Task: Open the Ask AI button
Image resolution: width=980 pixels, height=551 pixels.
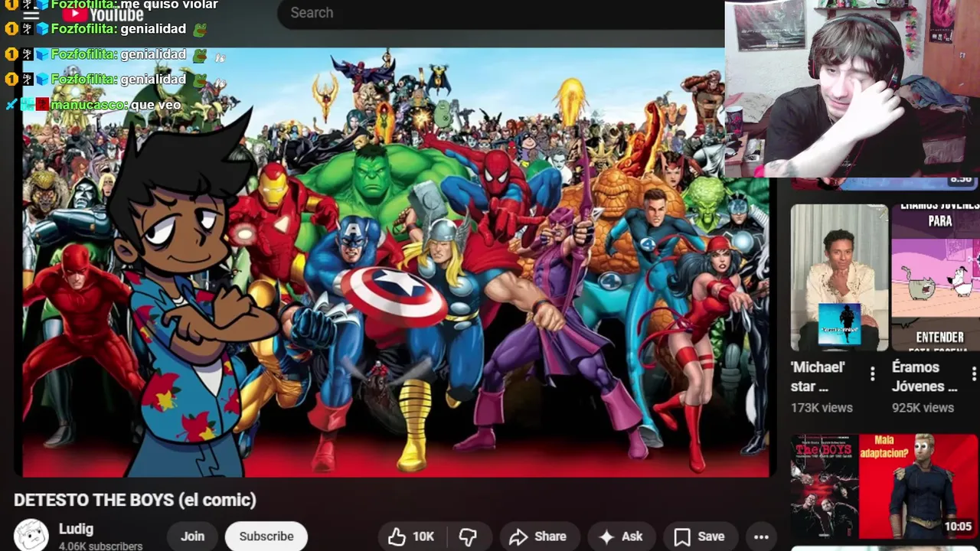Action: [621, 537]
